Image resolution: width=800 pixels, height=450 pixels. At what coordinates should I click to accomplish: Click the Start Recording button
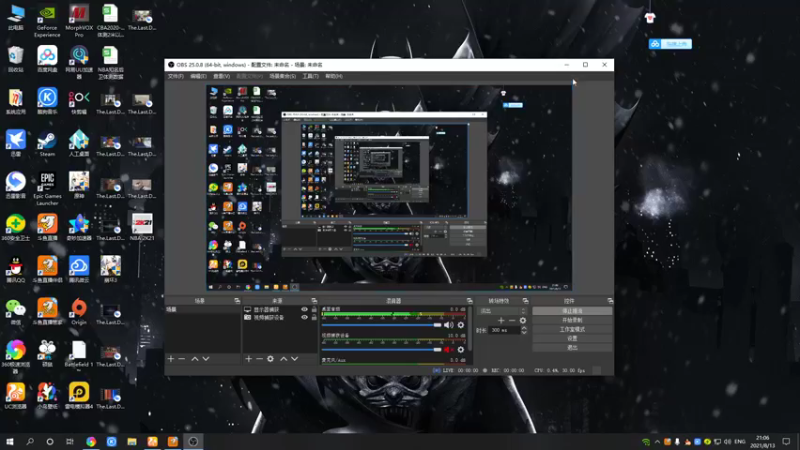[572, 320]
